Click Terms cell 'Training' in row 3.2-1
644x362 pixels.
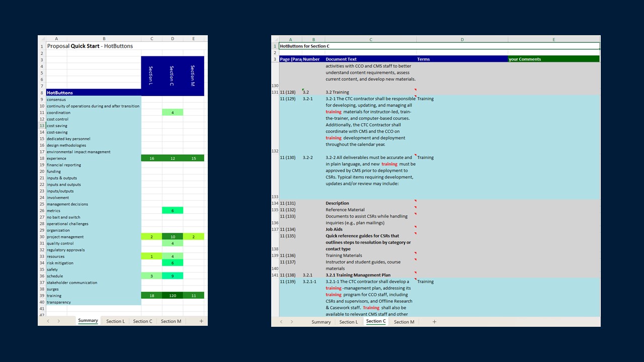click(462, 125)
